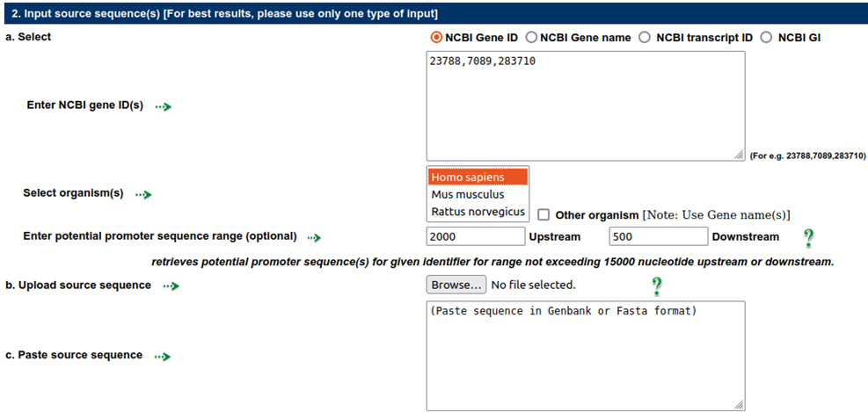Click the Browse… file upload button

click(x=456, y=285)
